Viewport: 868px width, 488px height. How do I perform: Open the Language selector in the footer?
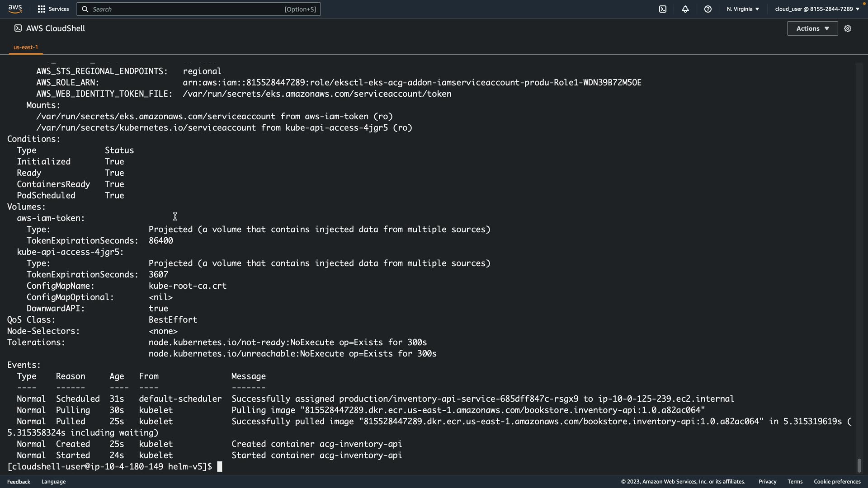[x=53, y=482]
